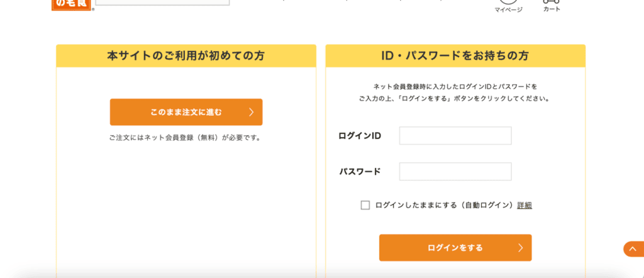
Task: Click the ログインしたままにする label text
Action: [416, 205]
